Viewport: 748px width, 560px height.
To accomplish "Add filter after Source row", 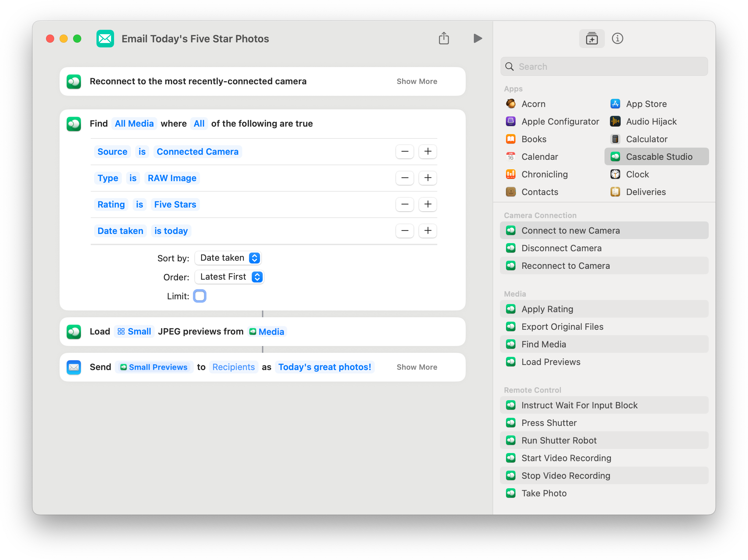I will [x=428, y=151].
